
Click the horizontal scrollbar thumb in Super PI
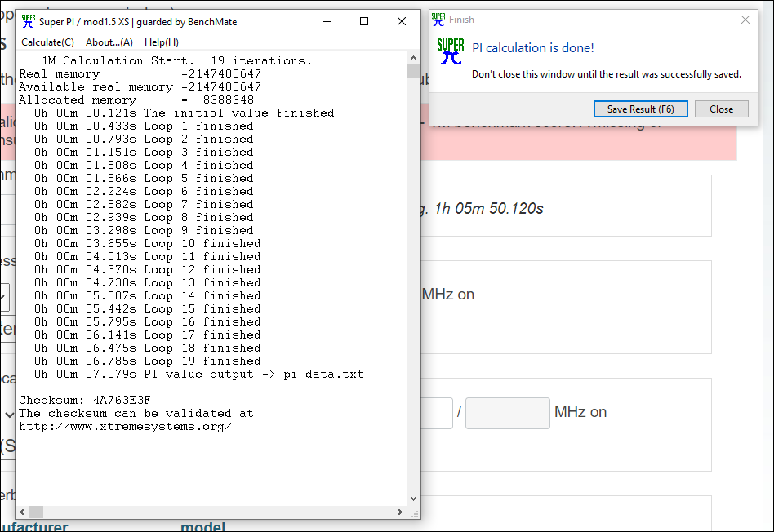pyautogui.click(x=37, y=512)
